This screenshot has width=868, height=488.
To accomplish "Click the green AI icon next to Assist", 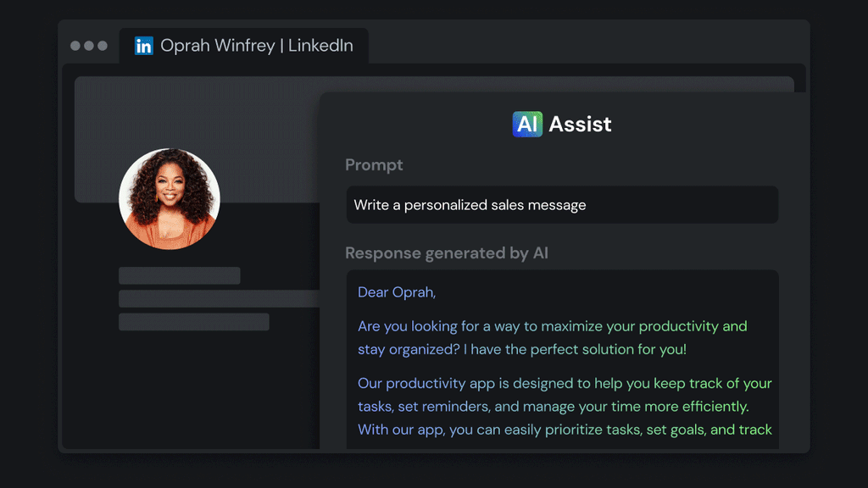I will pyautogui.click(x=527, y=124).
